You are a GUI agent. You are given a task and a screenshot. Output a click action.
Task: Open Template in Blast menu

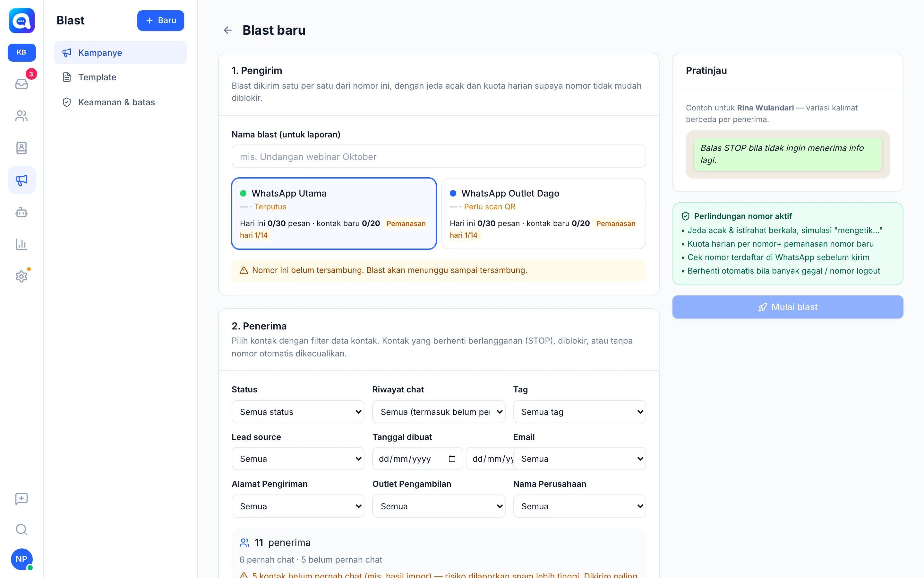(x=120, y=77)
